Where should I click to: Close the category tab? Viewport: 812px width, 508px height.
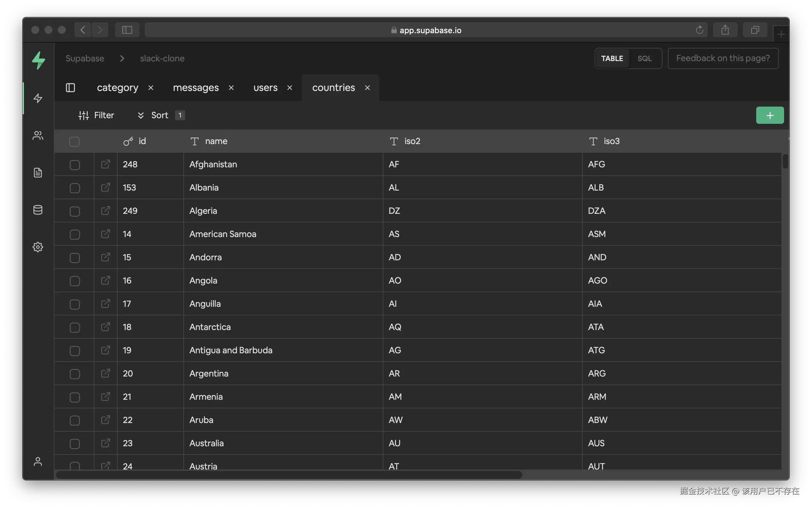151,88
